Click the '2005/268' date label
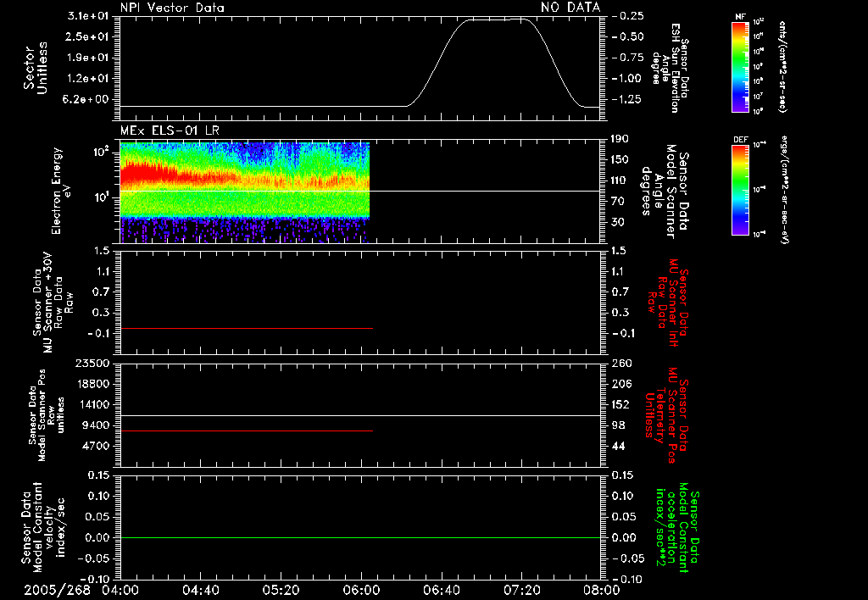This screenshot has width=868, height=600. 57,590
